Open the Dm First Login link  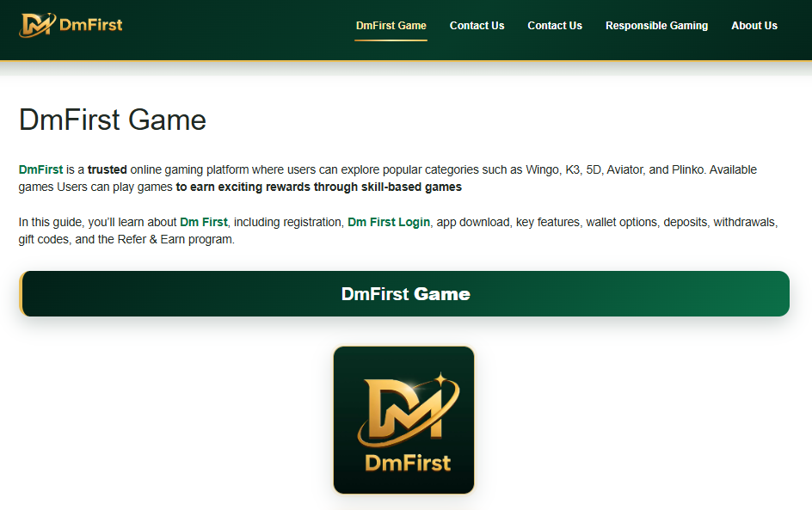(389, 222)
